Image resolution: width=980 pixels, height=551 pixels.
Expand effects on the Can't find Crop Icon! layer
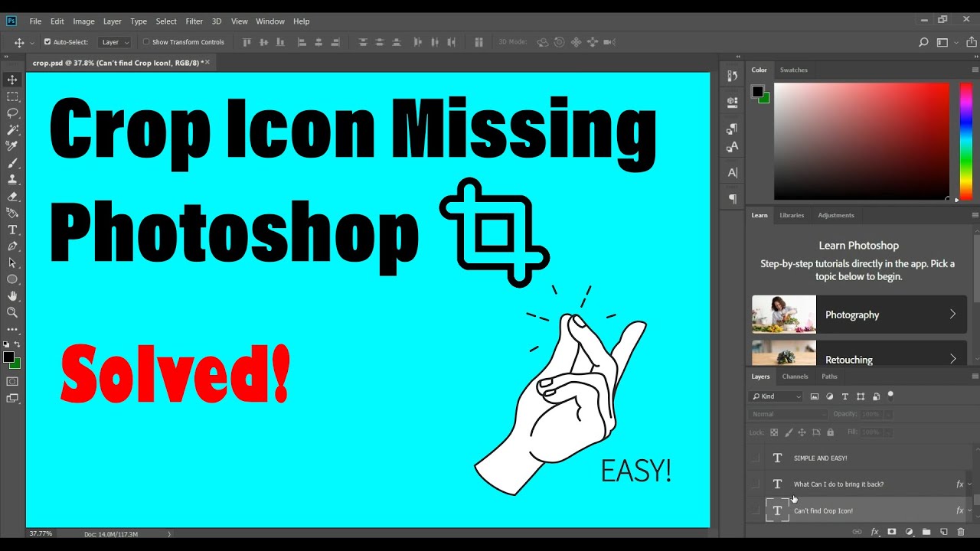pos(968,510)
